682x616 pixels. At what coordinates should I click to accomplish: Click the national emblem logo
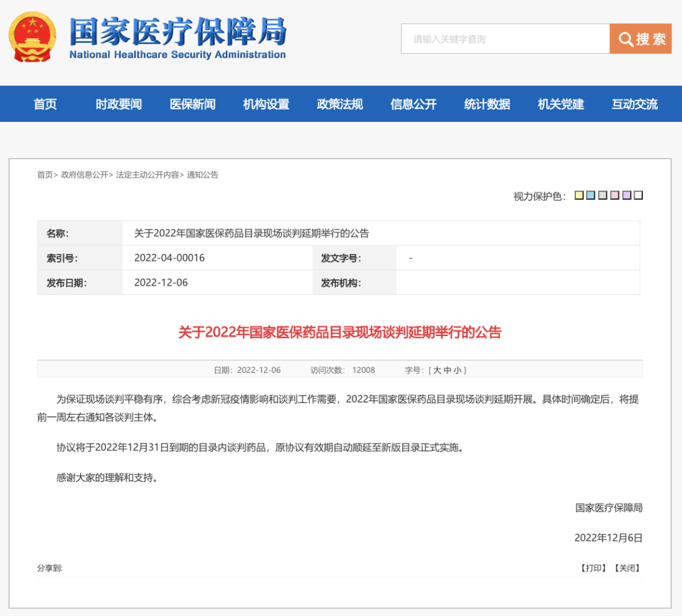pos(32,37)
